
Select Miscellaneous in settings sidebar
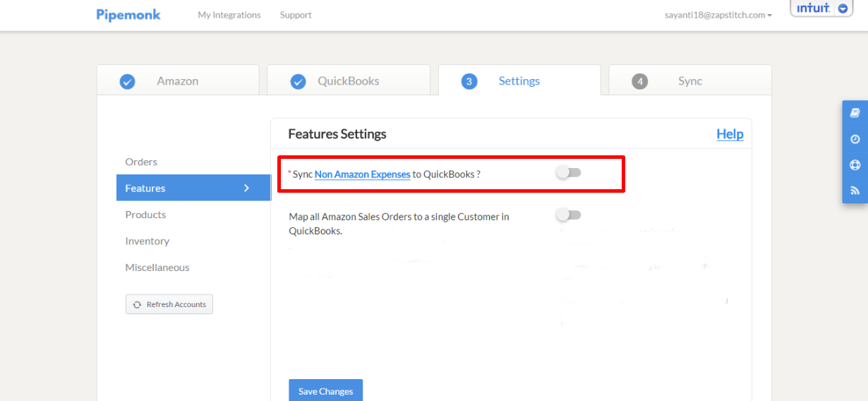[157, 268]
